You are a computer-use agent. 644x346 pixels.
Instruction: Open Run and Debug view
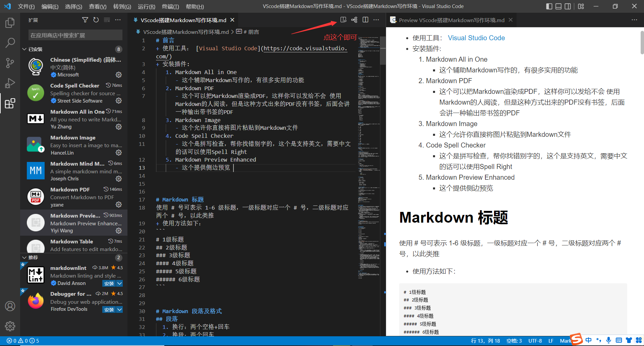10,83
